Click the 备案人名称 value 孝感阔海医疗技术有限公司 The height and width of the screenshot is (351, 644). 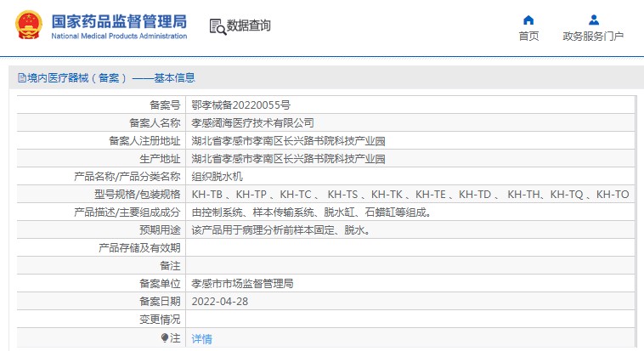(252, 123)
